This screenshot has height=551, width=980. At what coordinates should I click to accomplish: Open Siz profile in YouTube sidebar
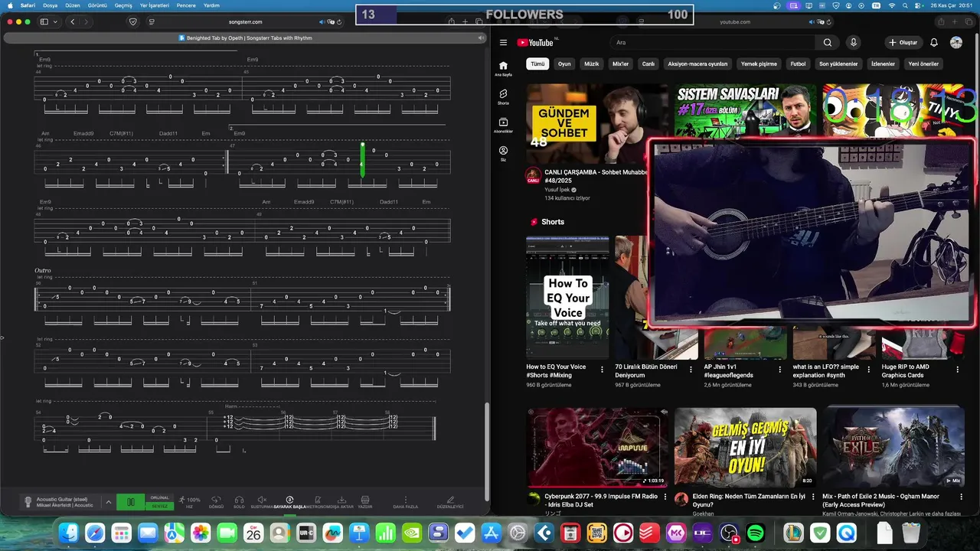coord(503,154)
